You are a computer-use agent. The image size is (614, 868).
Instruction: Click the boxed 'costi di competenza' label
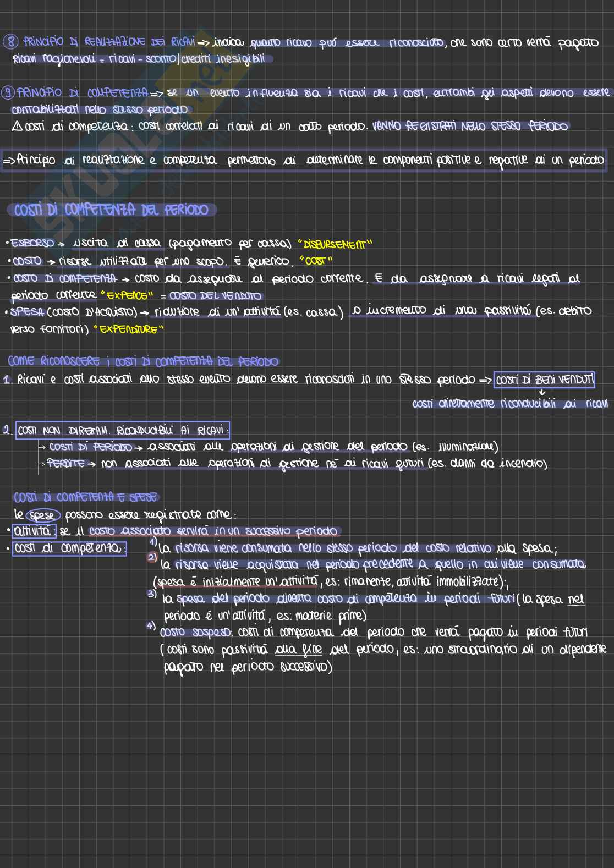pos(70,548)
